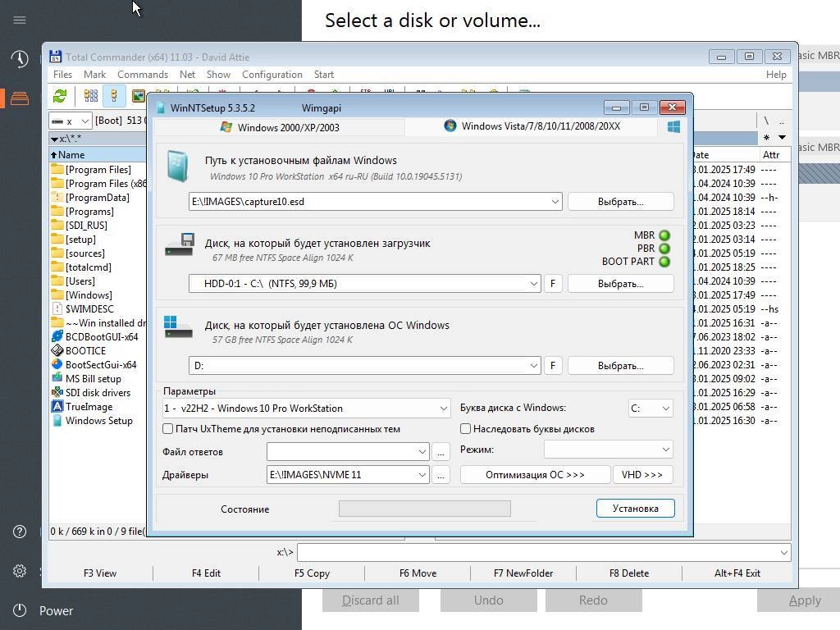This screenshot has height=630, width=840.
Task: Select the MS Bill setup icon
Action: point(57,378)
